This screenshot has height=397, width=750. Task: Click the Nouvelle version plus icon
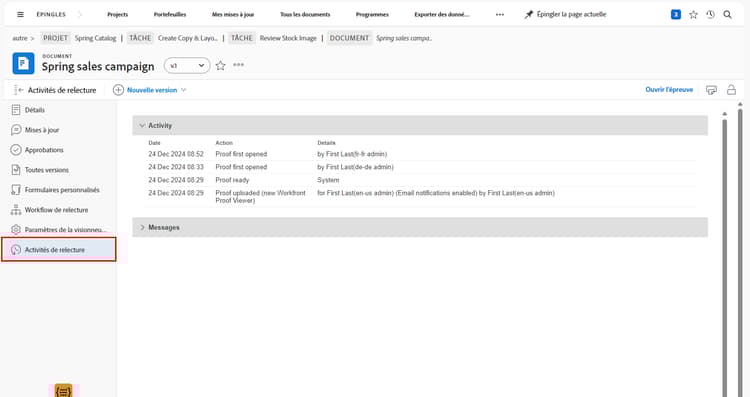pos(118,89)
